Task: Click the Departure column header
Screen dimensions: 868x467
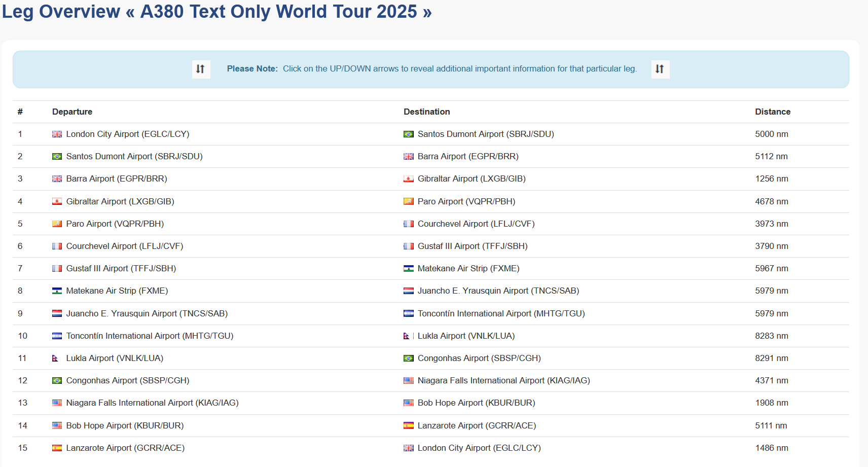Action: click(x=73, y=112)
